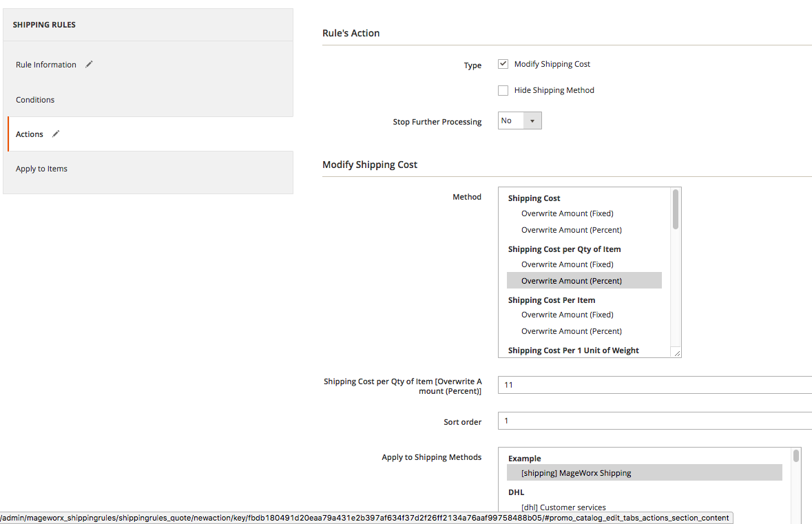The height and width of the screenshot is (524, 812).
Task: Open the Rule Information tab
Action: click(46, 65)
